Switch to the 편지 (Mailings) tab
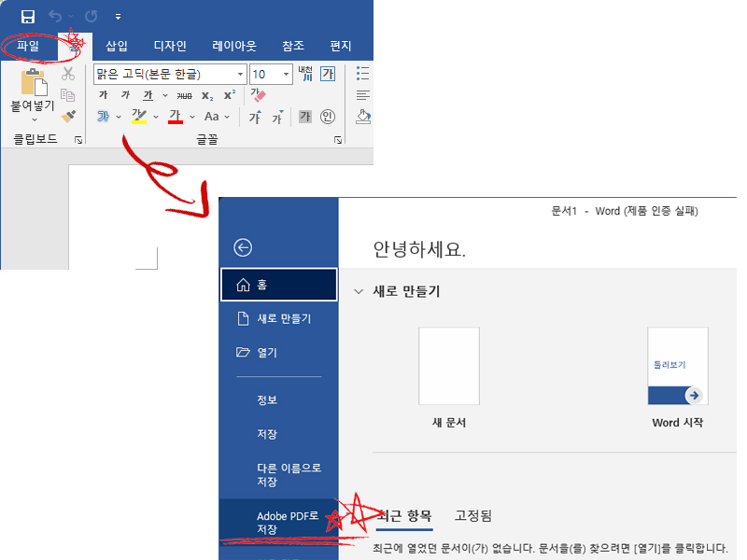This screenshot has width=747, height=560. [341, 46]
